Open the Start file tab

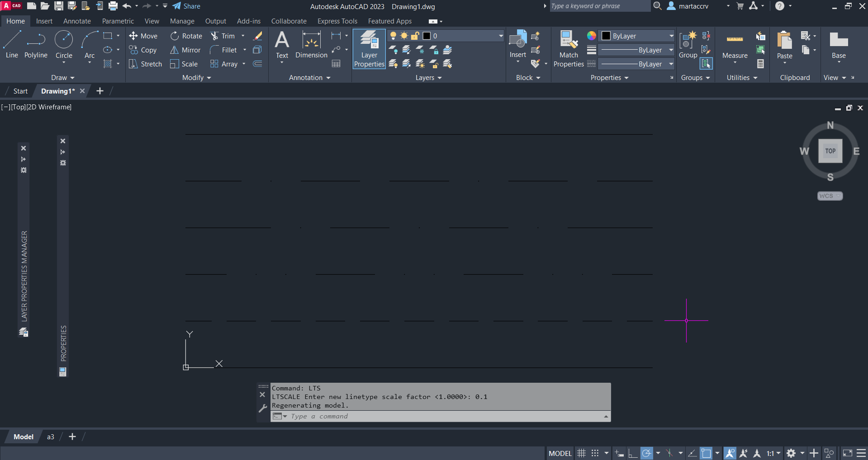tap(20, 91)
